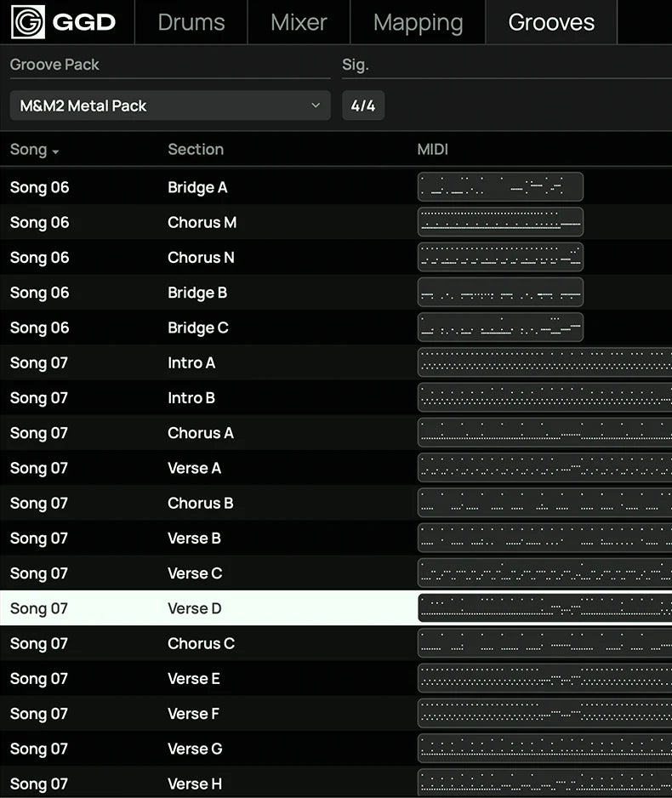The height and width of the screenshot is (798, 672).
Task: Click the 4/4 time signature button
Action: [x=362, y=105]
